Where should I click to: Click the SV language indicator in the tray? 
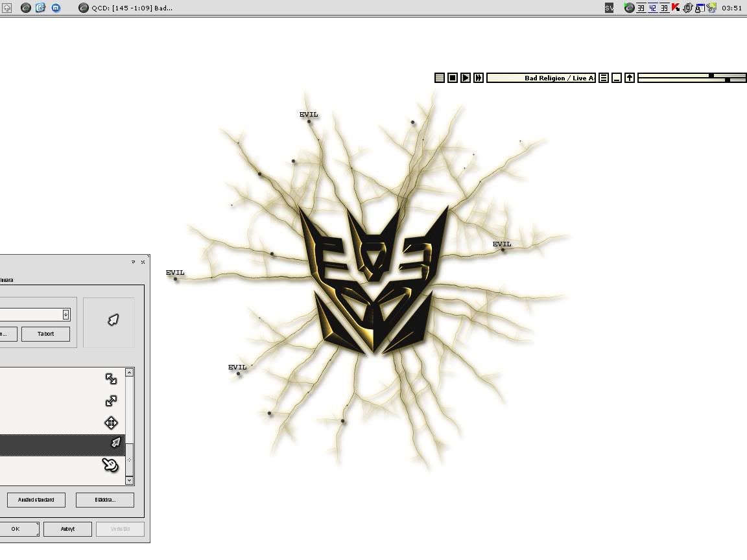point(609,8)
